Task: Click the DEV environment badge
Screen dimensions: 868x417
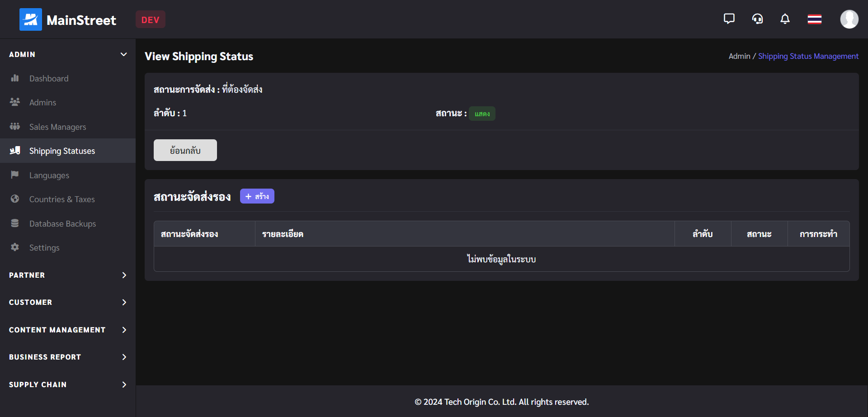Action: 151,19
